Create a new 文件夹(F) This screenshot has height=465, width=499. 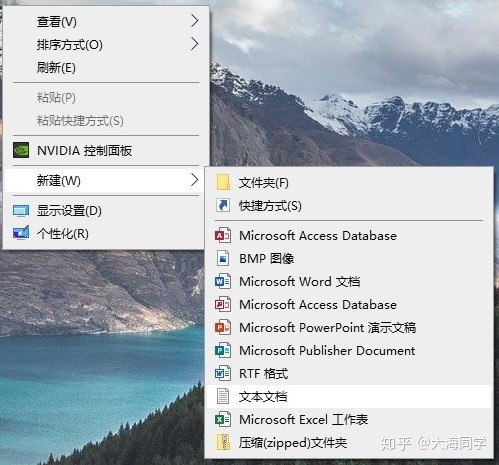point(349,182)
